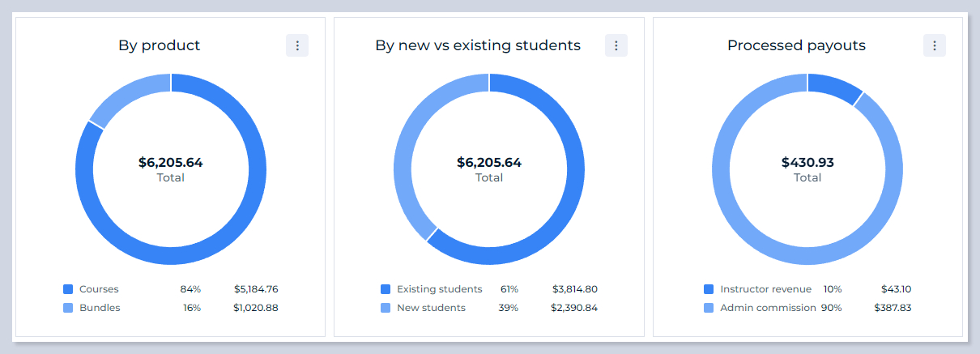
Task: Select the New students legend label
Action: (x=431, y=308)
